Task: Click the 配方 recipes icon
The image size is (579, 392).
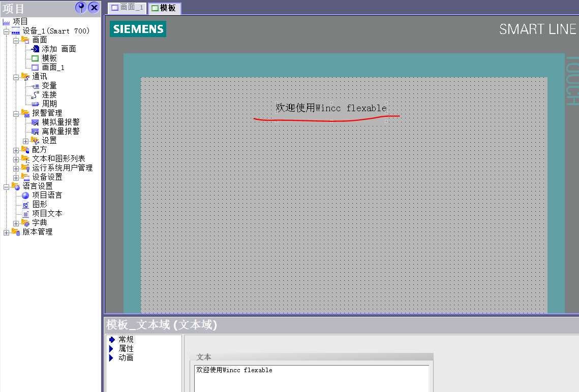Action: pos(25,149)
